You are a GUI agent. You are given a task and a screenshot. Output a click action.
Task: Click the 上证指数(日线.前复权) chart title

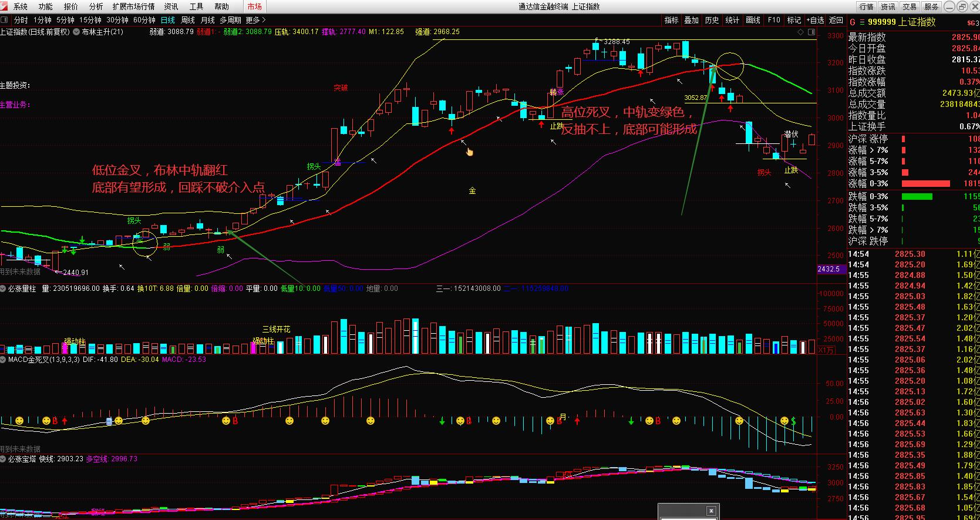coord(35,32)
